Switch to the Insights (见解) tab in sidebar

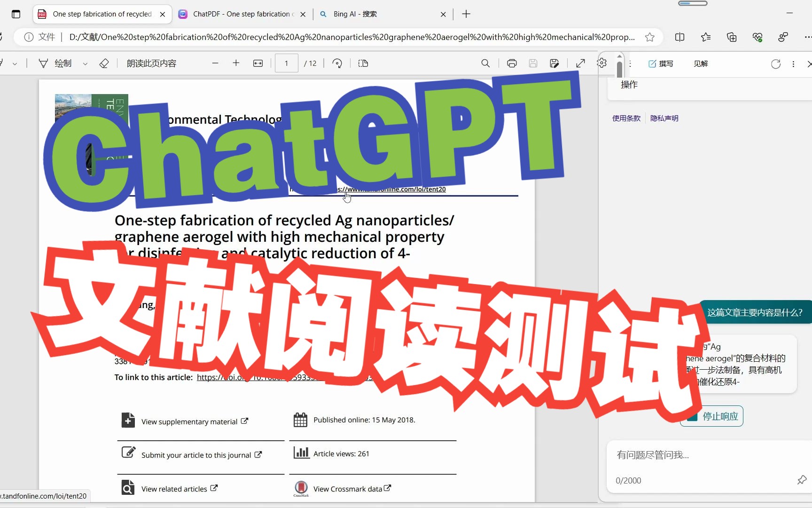(x=701, y=64)
